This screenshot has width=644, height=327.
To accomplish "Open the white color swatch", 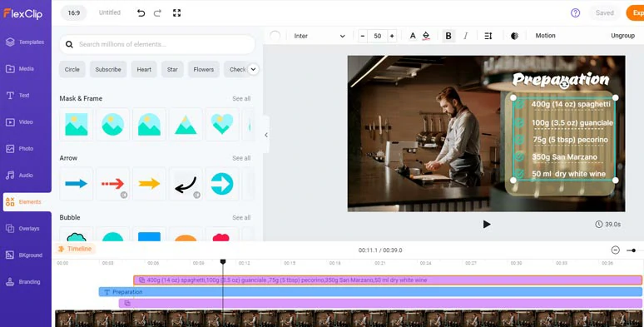I will (275, 36).
